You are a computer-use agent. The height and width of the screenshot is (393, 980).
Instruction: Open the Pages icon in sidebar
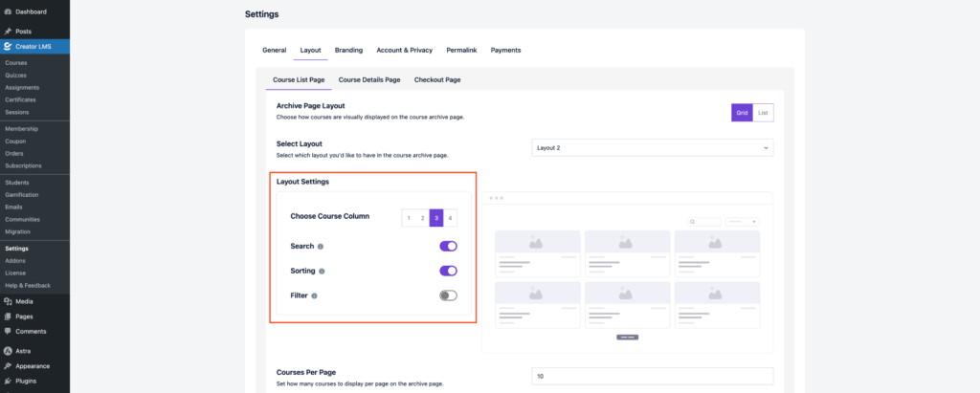[x=8, y=316]
